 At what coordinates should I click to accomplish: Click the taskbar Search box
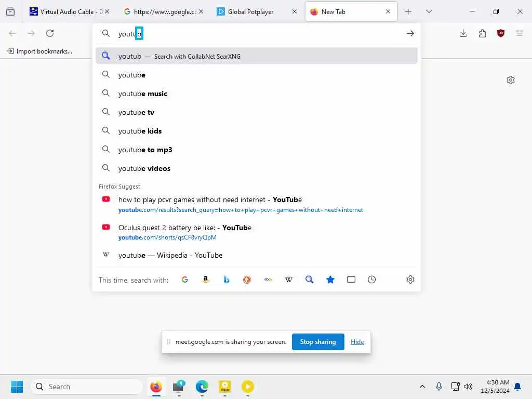coord(87,387)
